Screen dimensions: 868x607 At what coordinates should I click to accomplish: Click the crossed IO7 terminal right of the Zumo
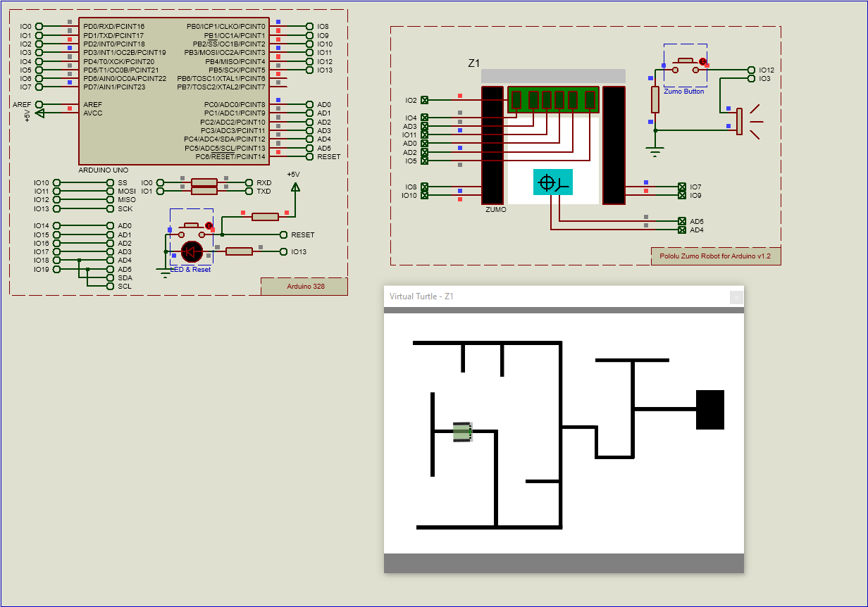(x=681, y=186)
